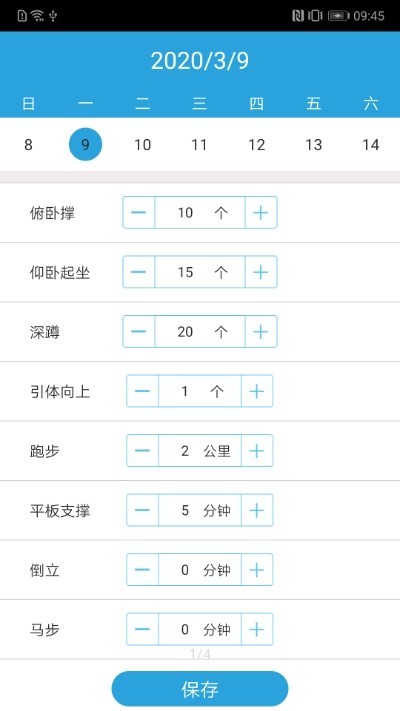Increase 俯卧撑 count with plus icon
The width and height of the screenshot is (400, 711).
tap(261, 212)
